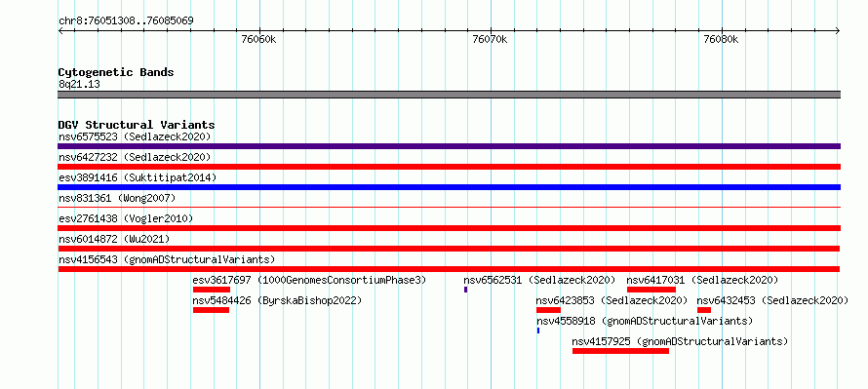This screenshot has width=868, height=389.
Task: Click the DGV Structural Variants track title
Action: tap(137, 125)
